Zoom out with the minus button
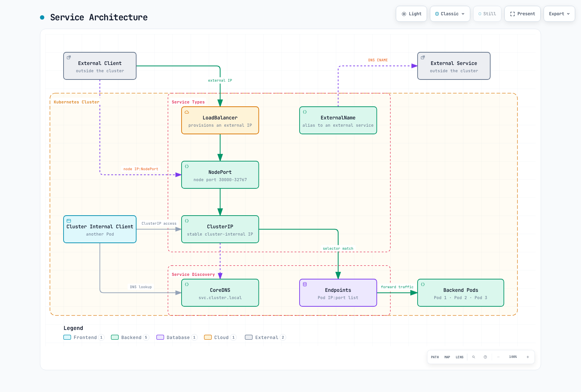This screenshot has width=581, height=392. click(x=498, y=357)
